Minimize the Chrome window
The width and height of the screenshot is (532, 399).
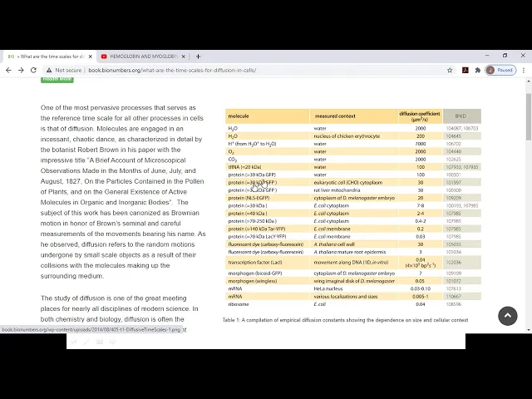(487, 56)
